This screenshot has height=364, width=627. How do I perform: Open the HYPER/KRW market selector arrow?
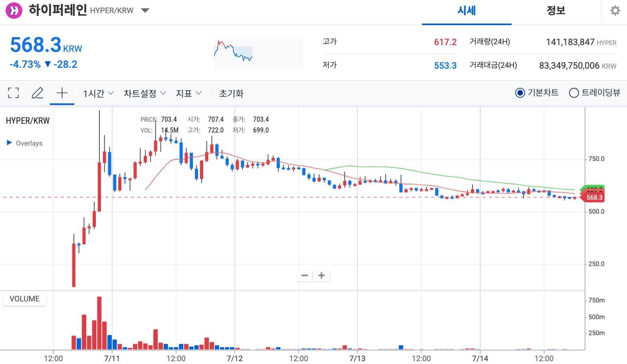click(145, 10)
